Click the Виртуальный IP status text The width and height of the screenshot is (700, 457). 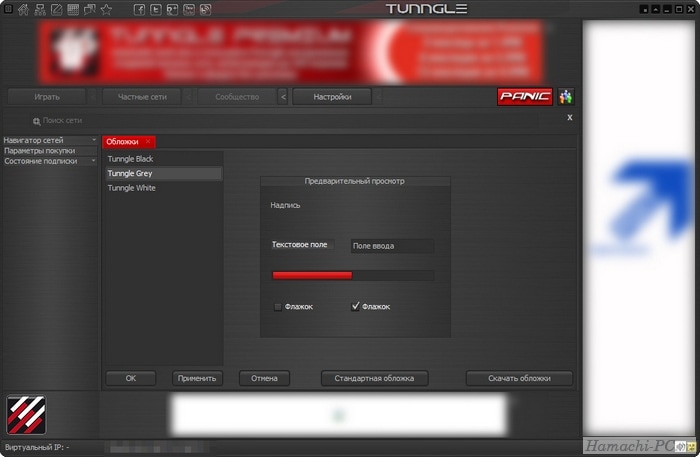click(37, 447)
